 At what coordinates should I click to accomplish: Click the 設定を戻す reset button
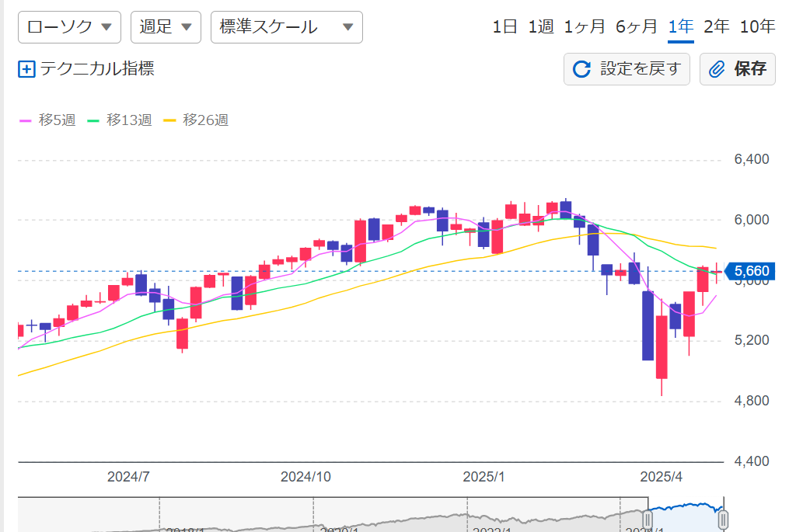click(x=627, y=69)
